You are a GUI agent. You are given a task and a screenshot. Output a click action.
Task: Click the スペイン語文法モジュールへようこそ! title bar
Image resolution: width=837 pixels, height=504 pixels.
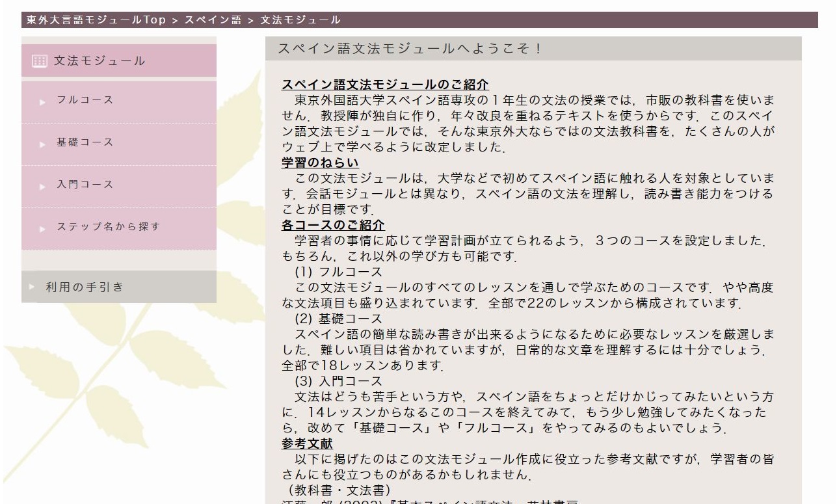[410, 49]
